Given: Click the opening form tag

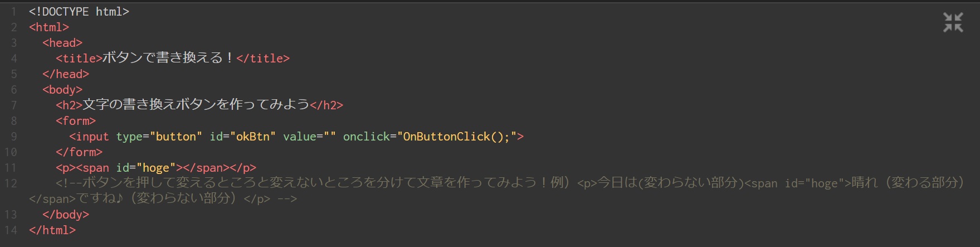Looking at the screenshot, I should (76, 121).
